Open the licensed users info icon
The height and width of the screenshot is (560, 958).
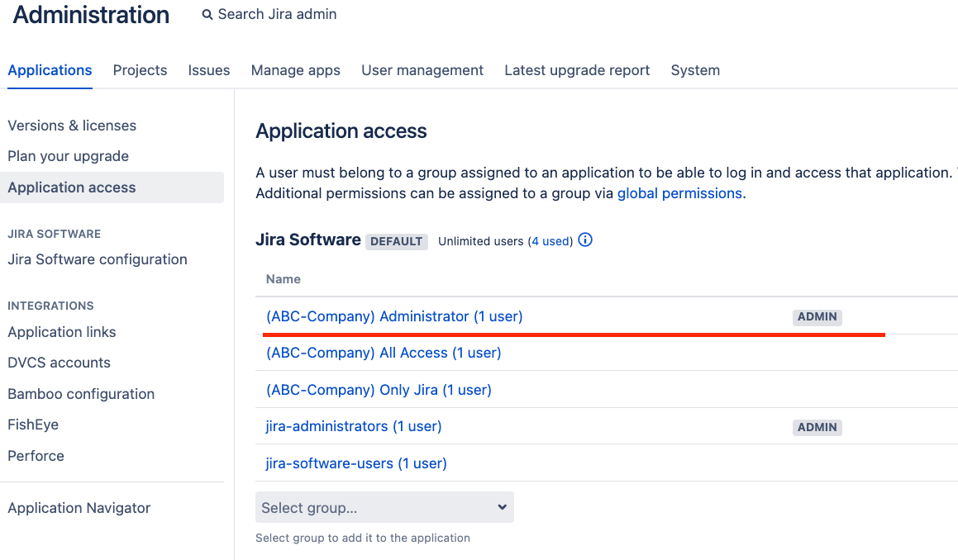pyautogui.click(x=585, y=240)
